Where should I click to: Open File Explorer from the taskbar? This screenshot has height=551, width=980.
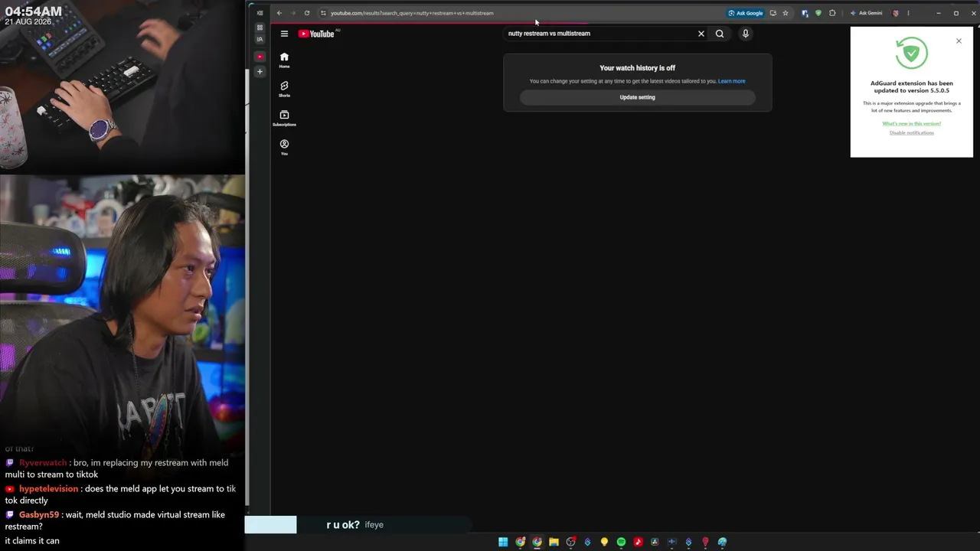pyautogui.click(x=554, y=542)
